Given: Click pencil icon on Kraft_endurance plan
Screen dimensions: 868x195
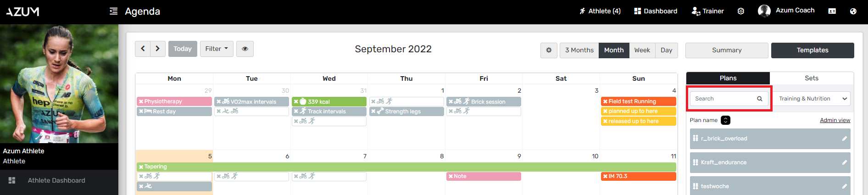Looking at the screenshot, I should [x=844, y=162].
